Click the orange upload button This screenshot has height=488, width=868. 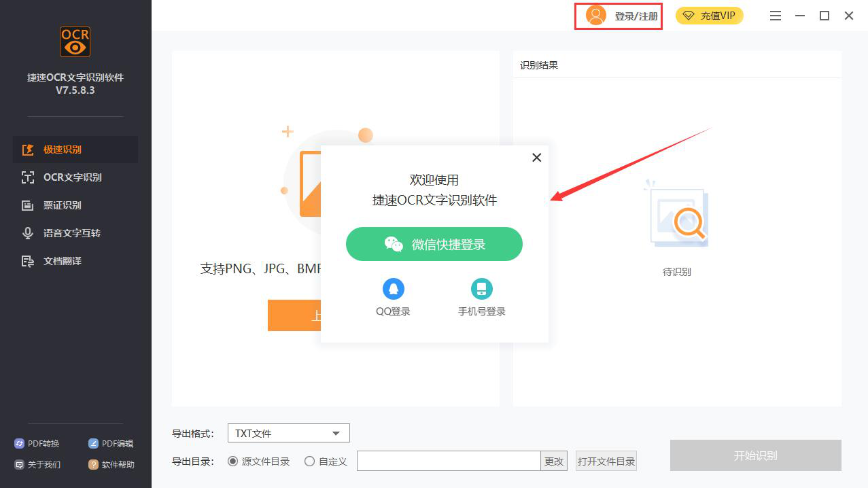pos(294,315)
